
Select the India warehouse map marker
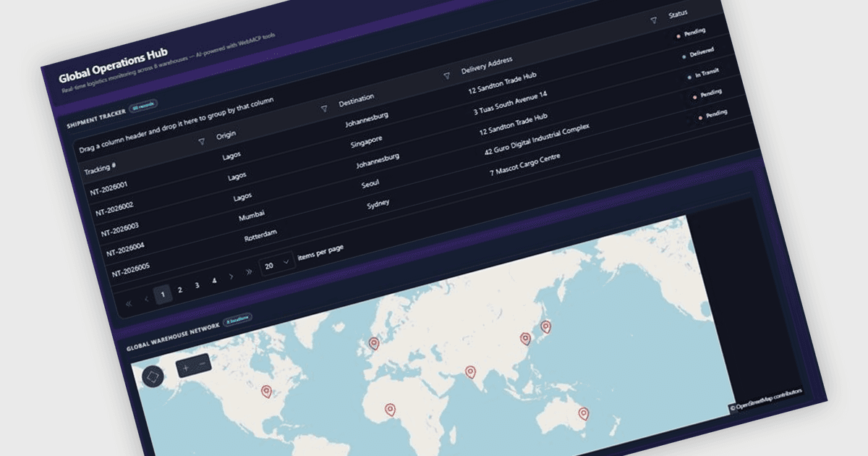click(470, 373)
